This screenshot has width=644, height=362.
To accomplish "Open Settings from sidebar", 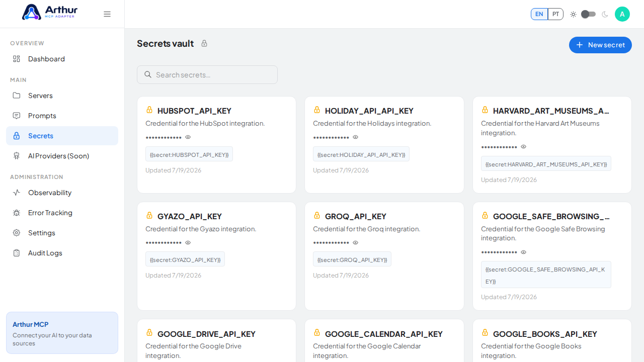I will [x=62, y=233].
